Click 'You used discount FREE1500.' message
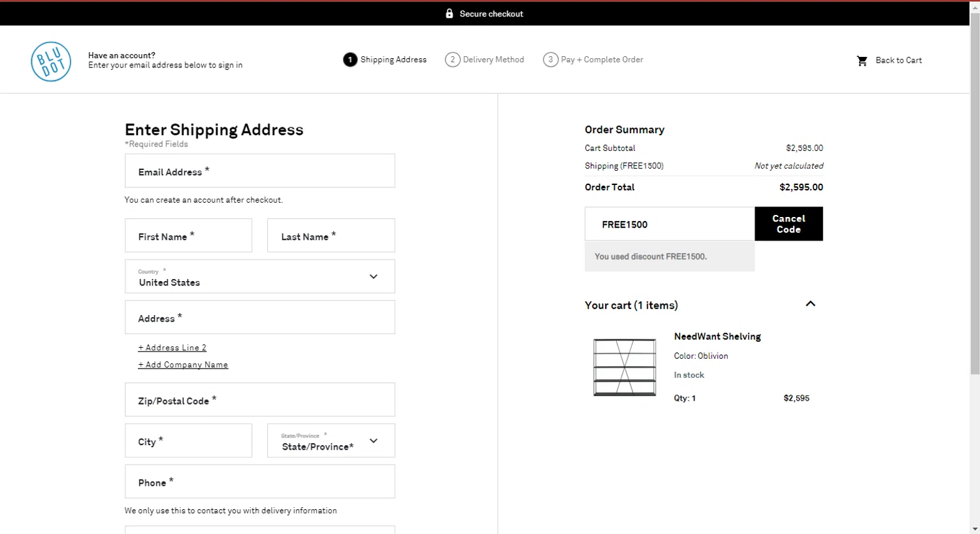Viewport: 980px width, 534px height. (651, 256)
